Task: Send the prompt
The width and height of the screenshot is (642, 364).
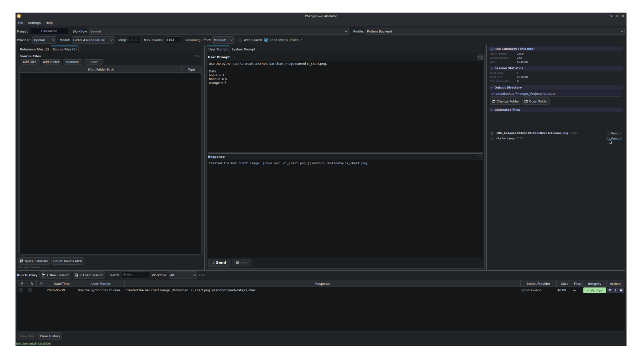Action: tap(219, 263)
